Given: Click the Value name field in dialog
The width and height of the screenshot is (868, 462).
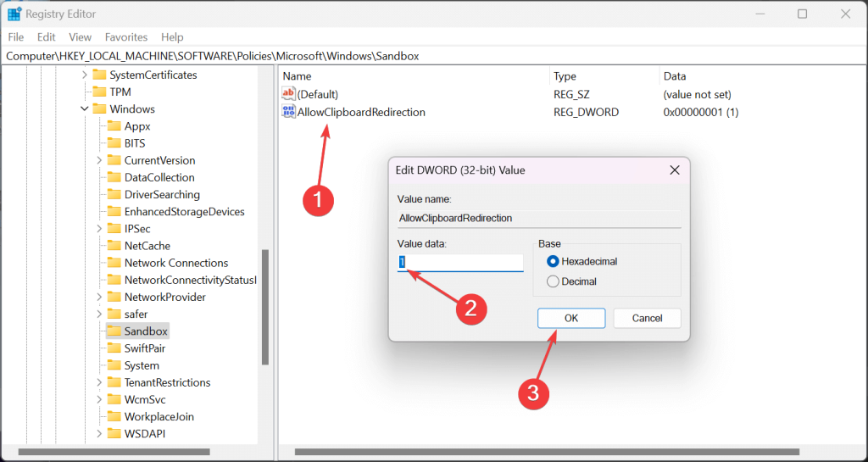Looking at the screenshot, I should [539, 219].
